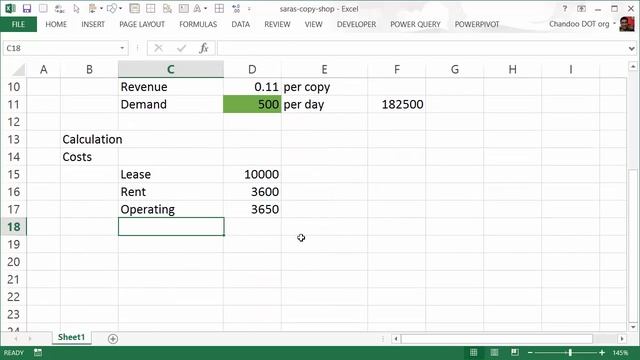Select column header D
640x360 pixels.
(252, 69)
